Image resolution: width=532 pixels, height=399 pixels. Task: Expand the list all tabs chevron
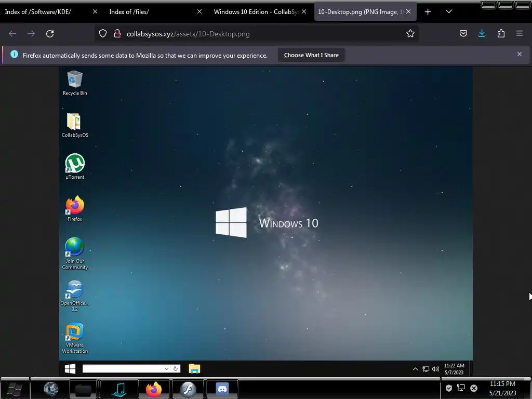pos(448,12)
